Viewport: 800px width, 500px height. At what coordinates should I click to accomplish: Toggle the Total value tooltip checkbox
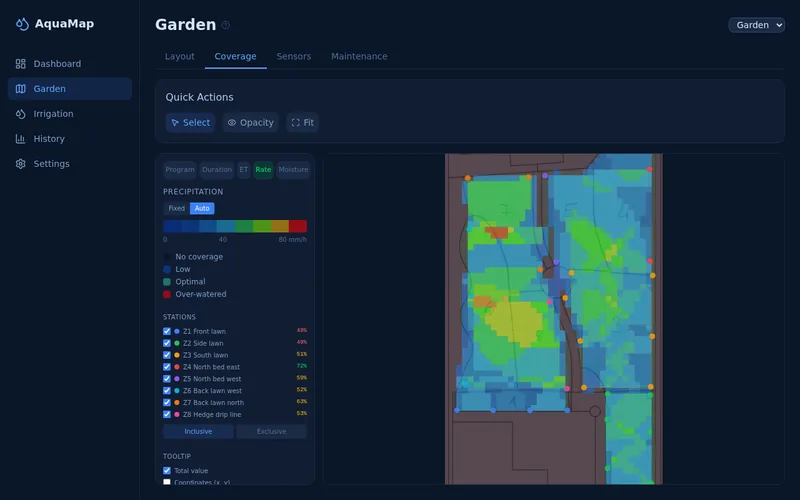(x=167, y=470)
